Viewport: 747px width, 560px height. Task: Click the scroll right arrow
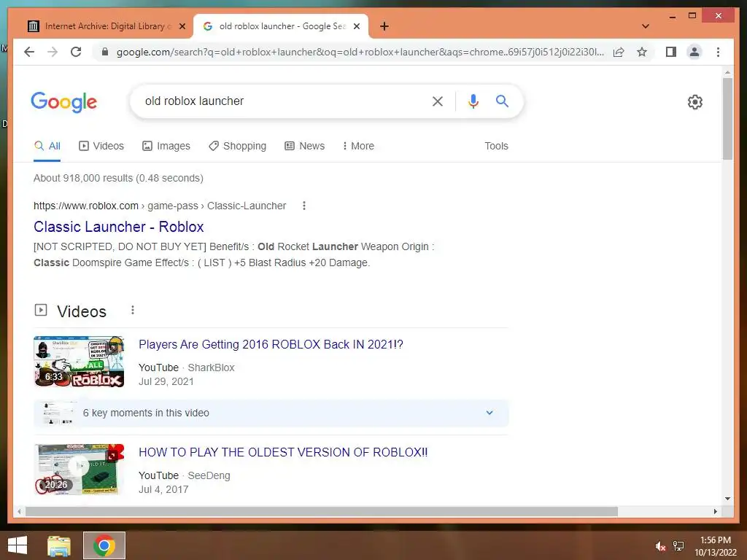pos(715,511)
